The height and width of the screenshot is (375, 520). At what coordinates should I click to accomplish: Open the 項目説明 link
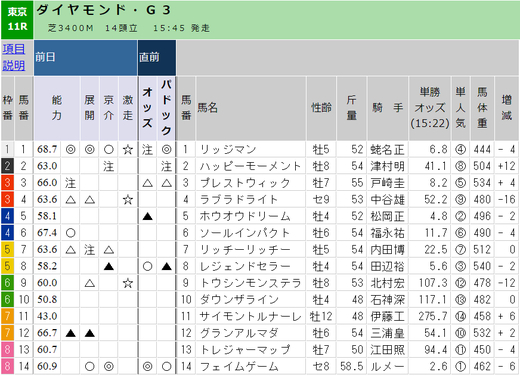click(x=14, y=57)
